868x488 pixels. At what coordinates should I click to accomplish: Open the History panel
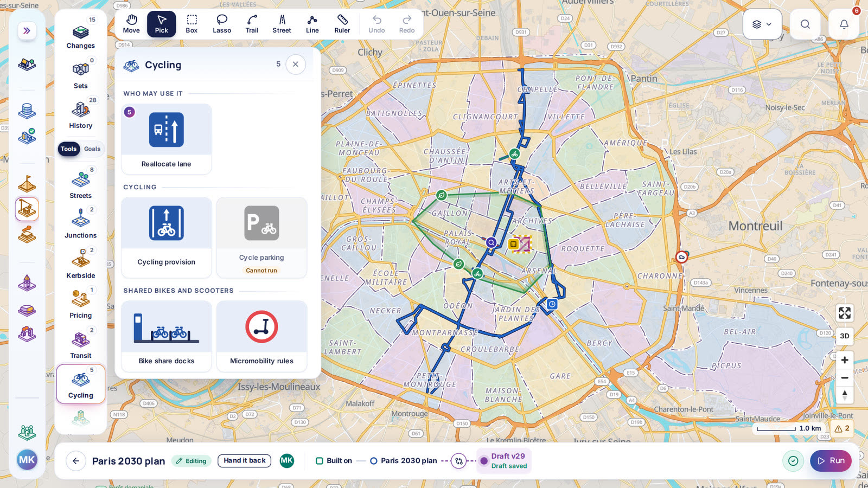click(x=81, y=113)
